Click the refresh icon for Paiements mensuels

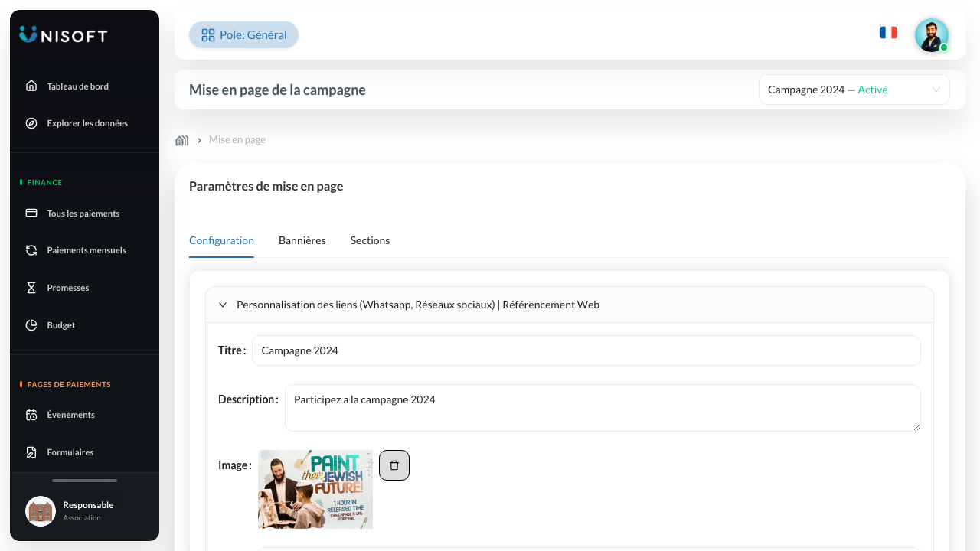31,250
